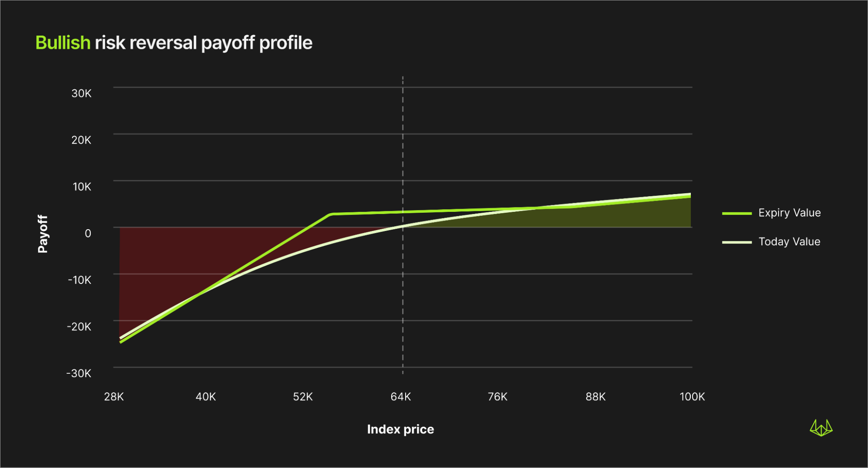Click the Expiry Value legend line swatch
868x468 pixels.
click(x=737, y=213)
